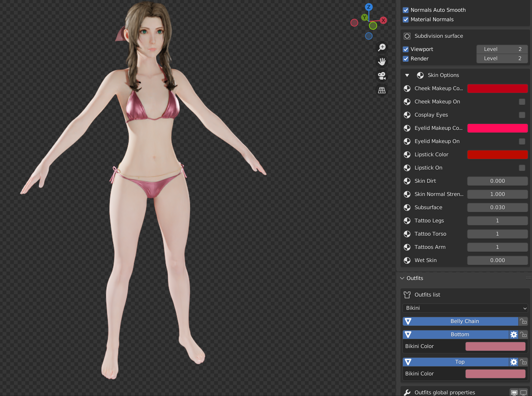This screenshot has width=532, height=396.
Task: Enable Cheek Makeup On
Action: [x=522, y=102]
